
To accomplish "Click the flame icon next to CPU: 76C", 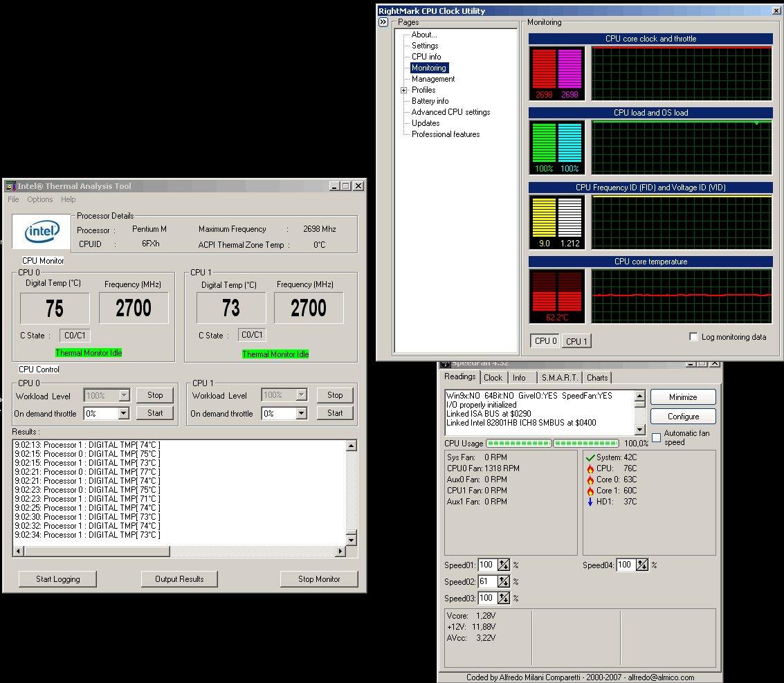I will (590, 468).
